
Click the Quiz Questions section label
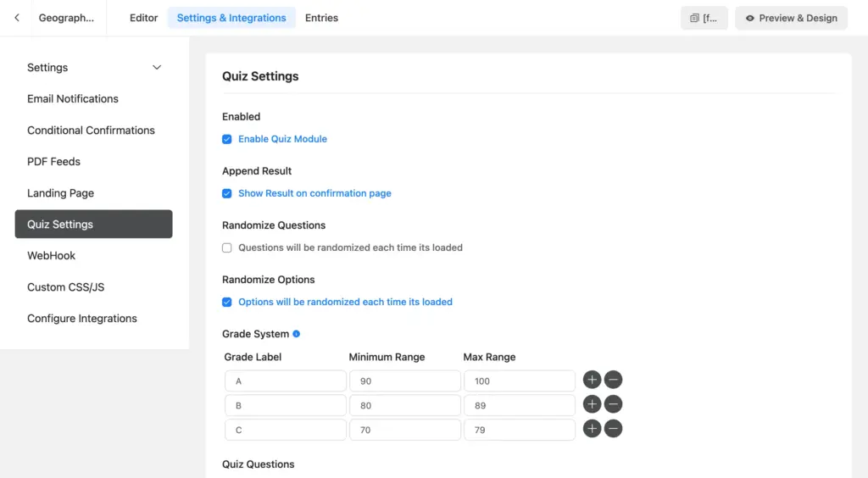[258, 464]
